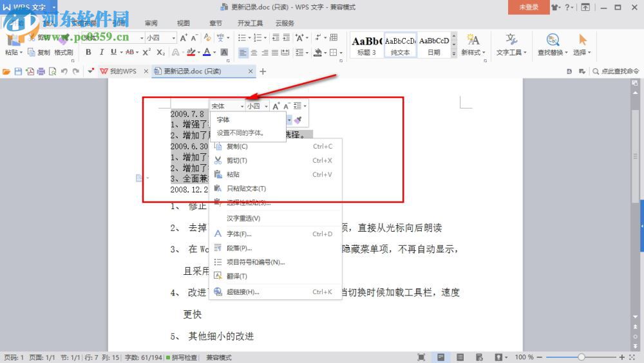Toggle character shading button

tap(224, 52)
